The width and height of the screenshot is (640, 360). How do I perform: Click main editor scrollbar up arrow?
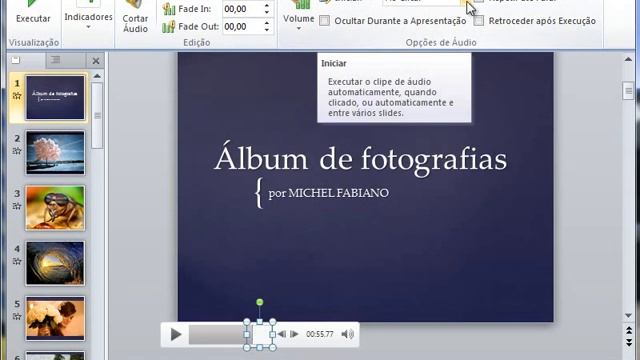coord(628,60)
